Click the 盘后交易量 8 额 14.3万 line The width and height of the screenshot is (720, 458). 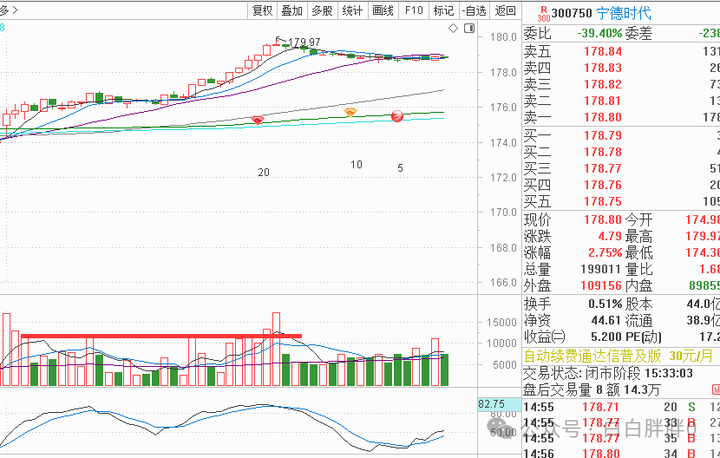tap(591, 390)
